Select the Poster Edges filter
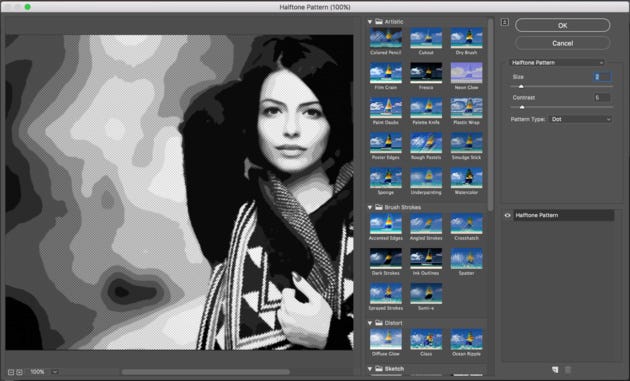Screen dimensions: 630x381 coord(386,143)
